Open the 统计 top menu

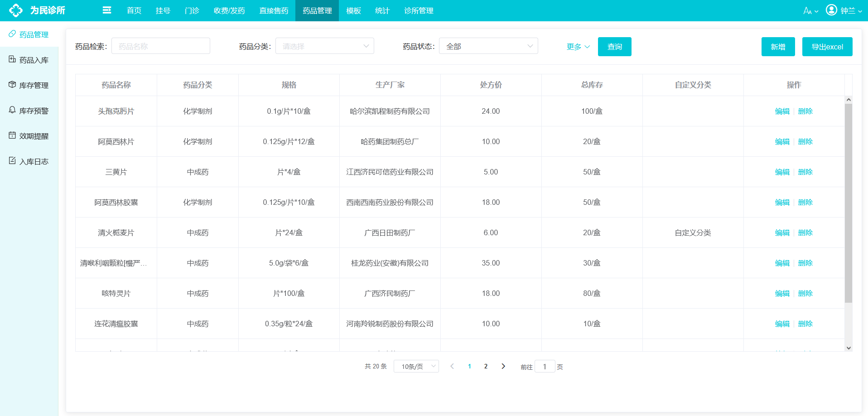click(x=382, y=10)
